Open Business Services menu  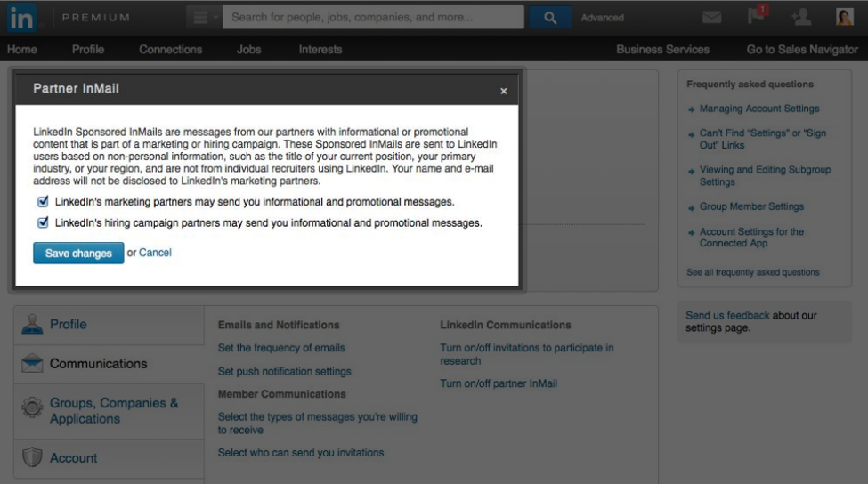pos(662,49)
